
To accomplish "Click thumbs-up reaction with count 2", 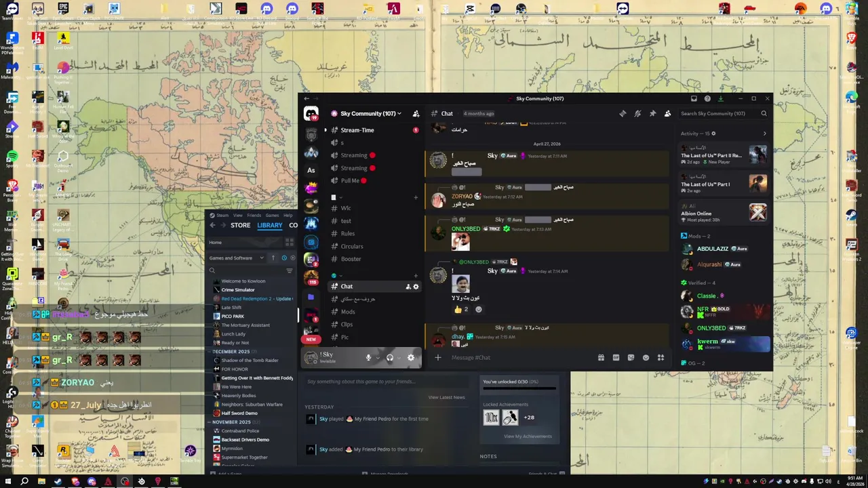I will tap(461, 310).
